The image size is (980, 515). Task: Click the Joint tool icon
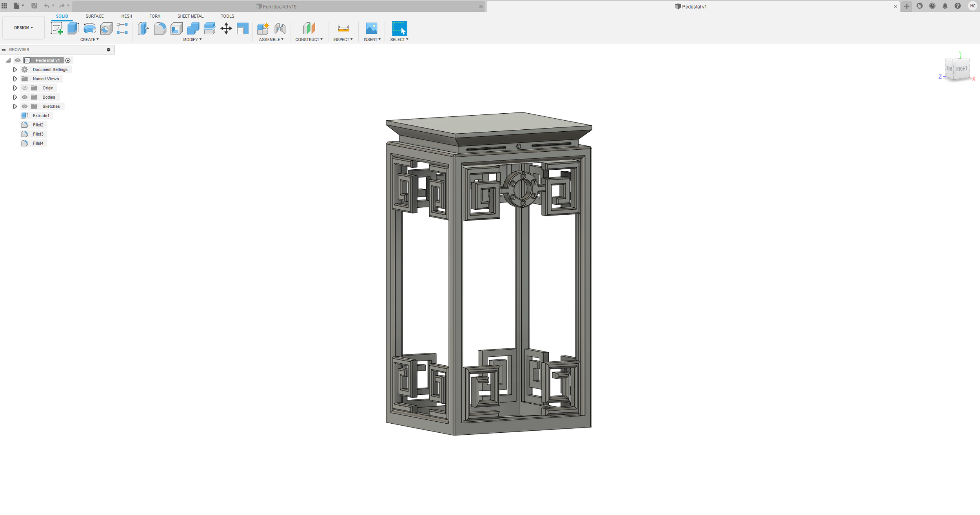(280, 28)
